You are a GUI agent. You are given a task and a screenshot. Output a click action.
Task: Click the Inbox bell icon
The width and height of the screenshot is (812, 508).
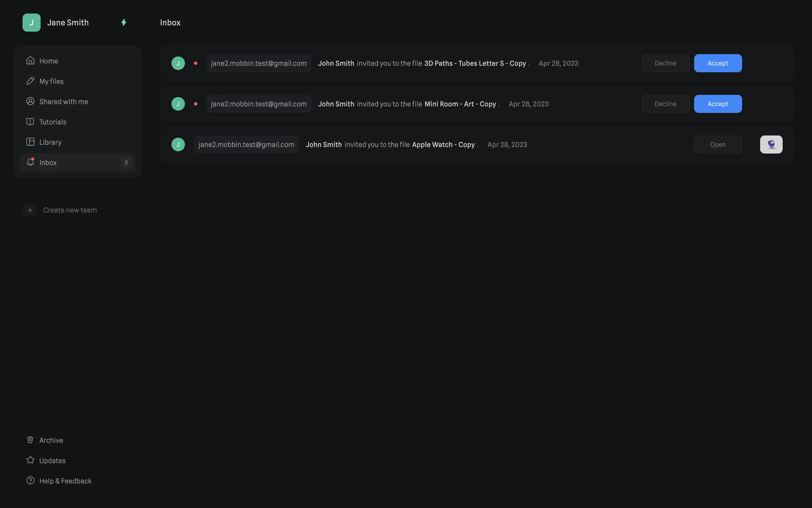coord(30,162)
